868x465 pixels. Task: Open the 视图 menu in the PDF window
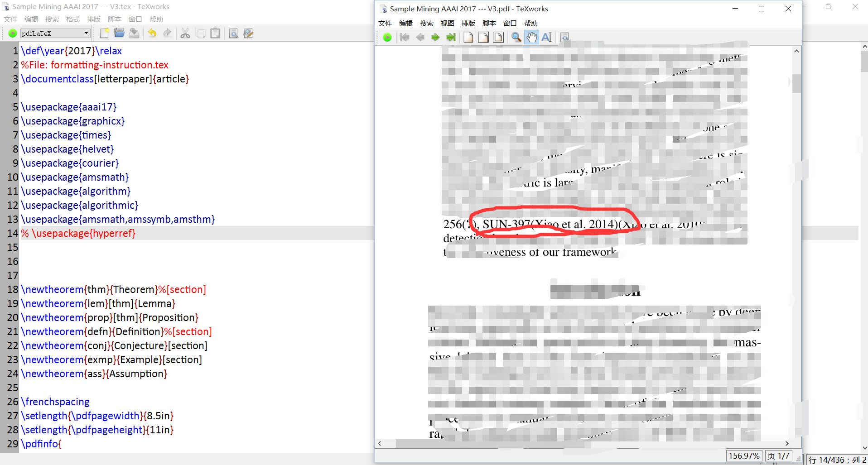447,23
